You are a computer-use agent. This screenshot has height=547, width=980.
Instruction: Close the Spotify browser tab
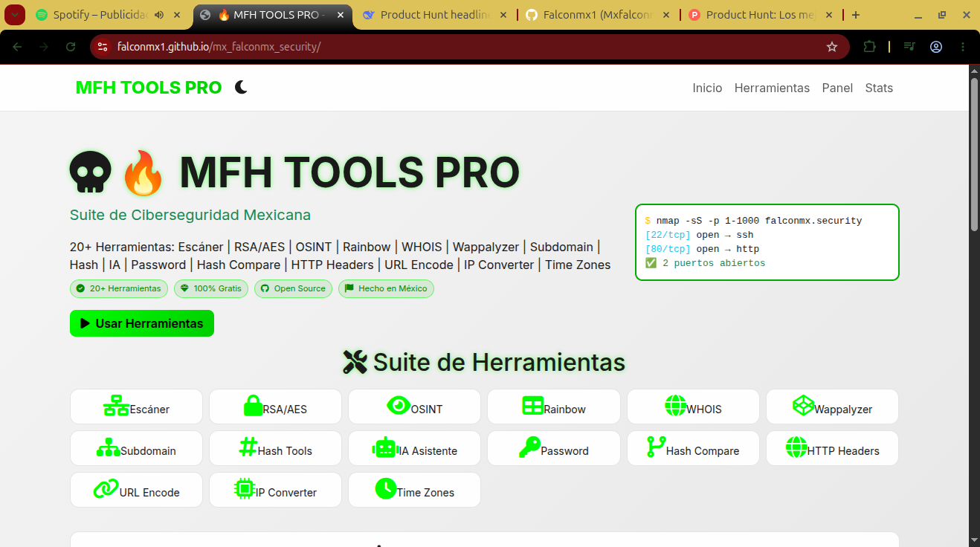coord(176,15)
